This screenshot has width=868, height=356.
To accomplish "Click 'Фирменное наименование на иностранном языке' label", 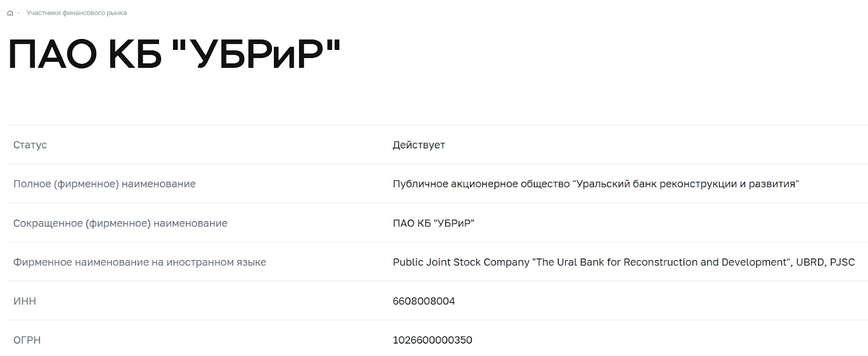I will point(139,262).
